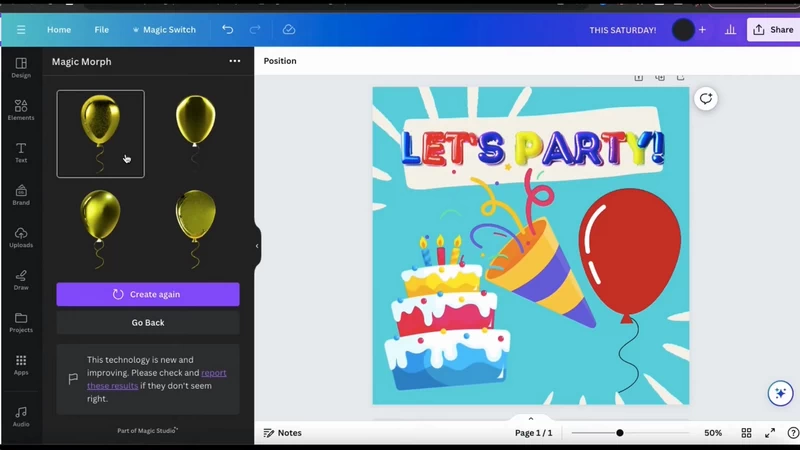This screenshot has height=450, width=800.
Task: Open the analytics bar chart icon
Action: 731,30
